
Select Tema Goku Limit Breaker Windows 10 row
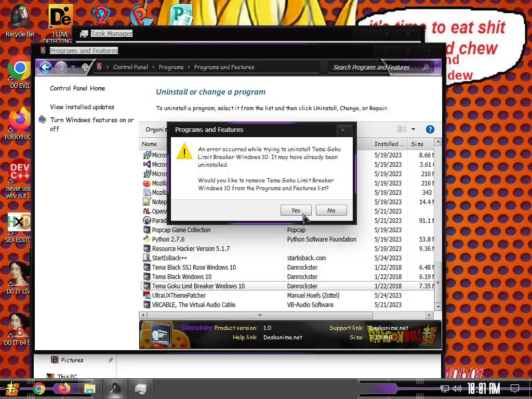point(287,286)
